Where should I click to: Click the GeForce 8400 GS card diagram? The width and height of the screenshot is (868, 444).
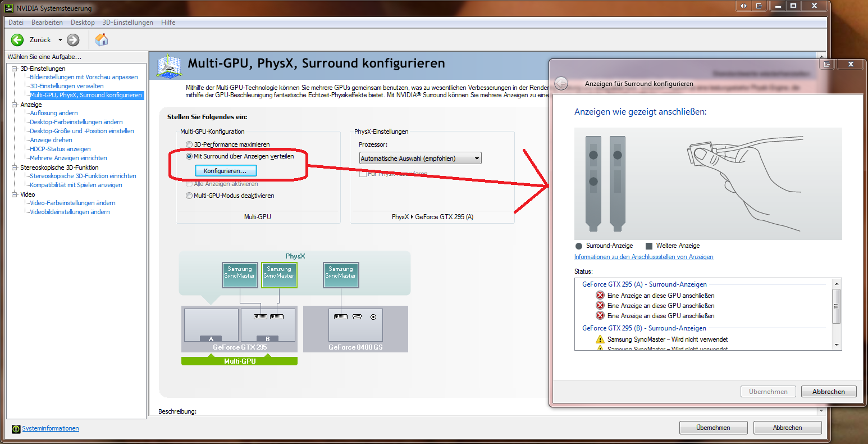click(355, 325)
